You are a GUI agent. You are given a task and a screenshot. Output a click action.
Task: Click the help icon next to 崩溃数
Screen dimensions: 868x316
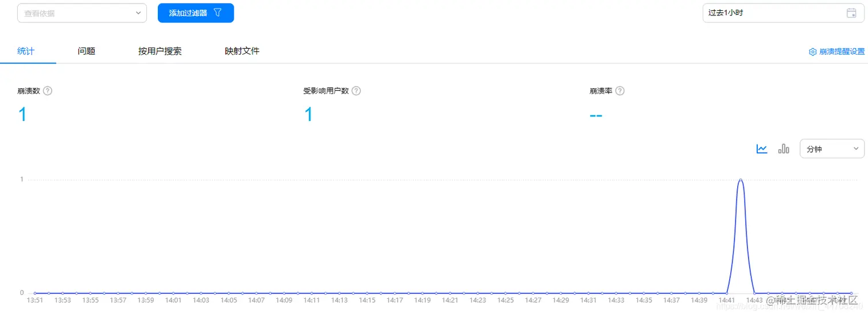pyautogui.click(x=48, y=91)
